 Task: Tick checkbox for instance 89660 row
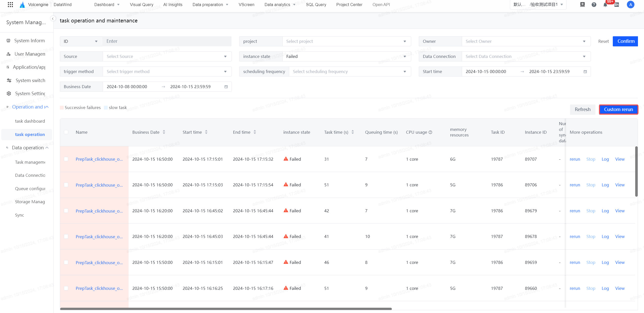(66, 288)
